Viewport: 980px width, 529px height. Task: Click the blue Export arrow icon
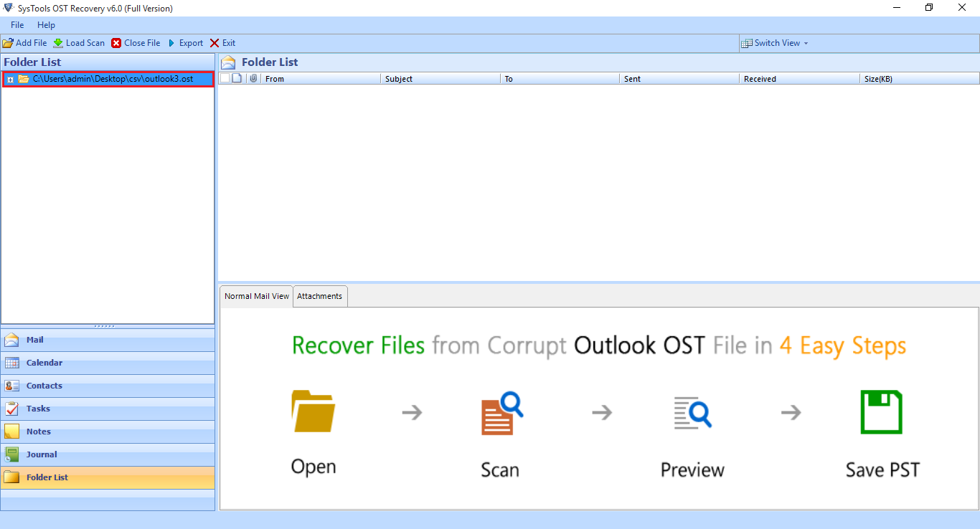[x=171, y=43]
